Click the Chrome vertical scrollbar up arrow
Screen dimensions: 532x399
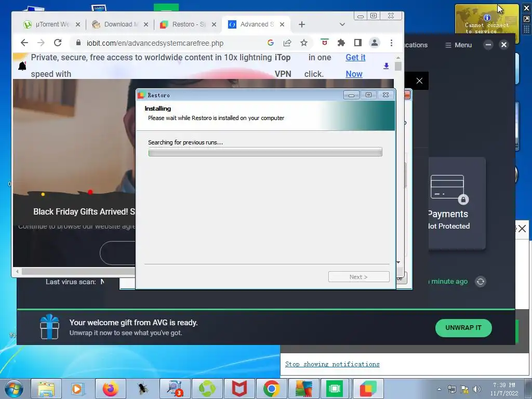tap(398, 58)
